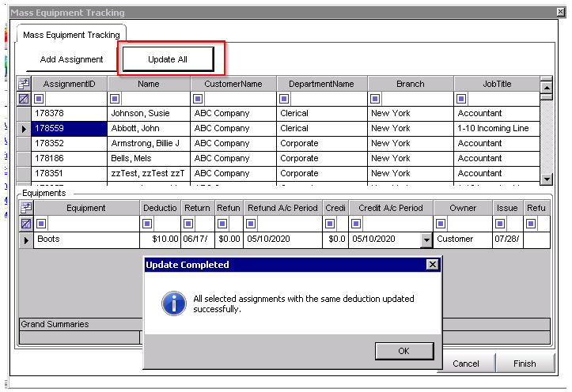
Task: Click the row selector arrow for Boots
Action: [26, 240]
